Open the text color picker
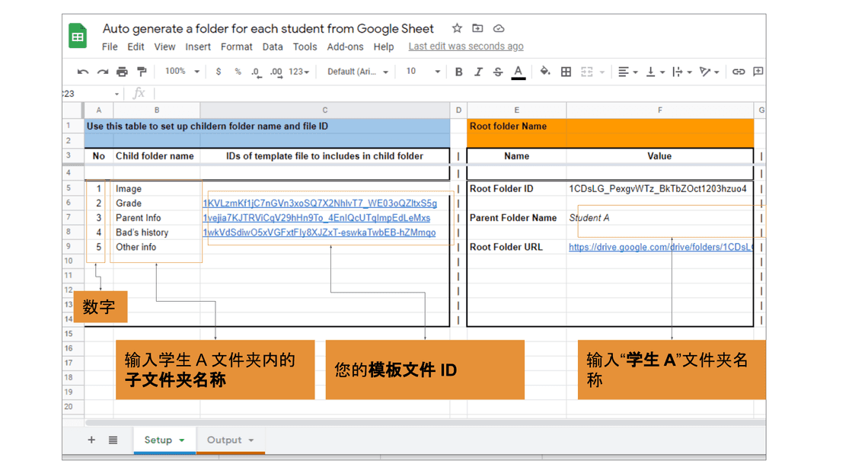This screenshot has width=868, height=474. (x=518, y=72)
